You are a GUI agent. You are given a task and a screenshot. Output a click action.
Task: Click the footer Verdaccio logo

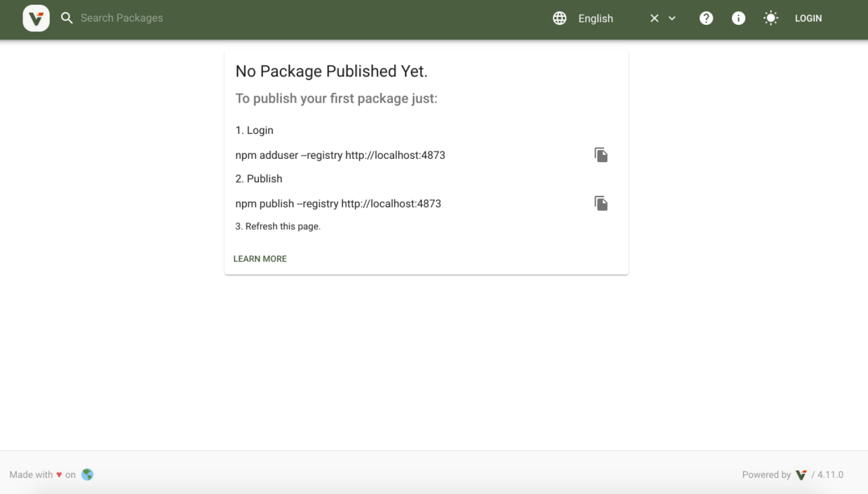[x=801, y=475]
